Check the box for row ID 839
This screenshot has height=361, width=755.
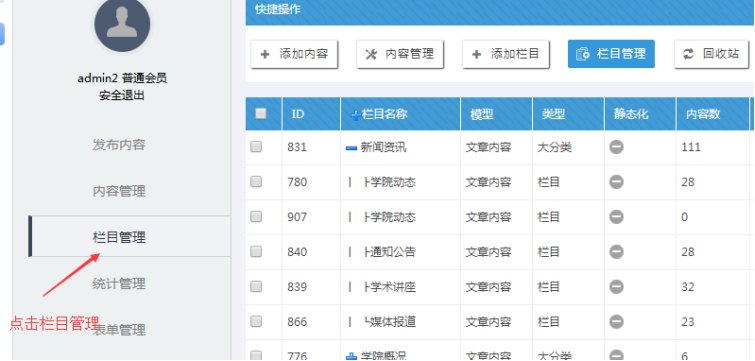256,286
